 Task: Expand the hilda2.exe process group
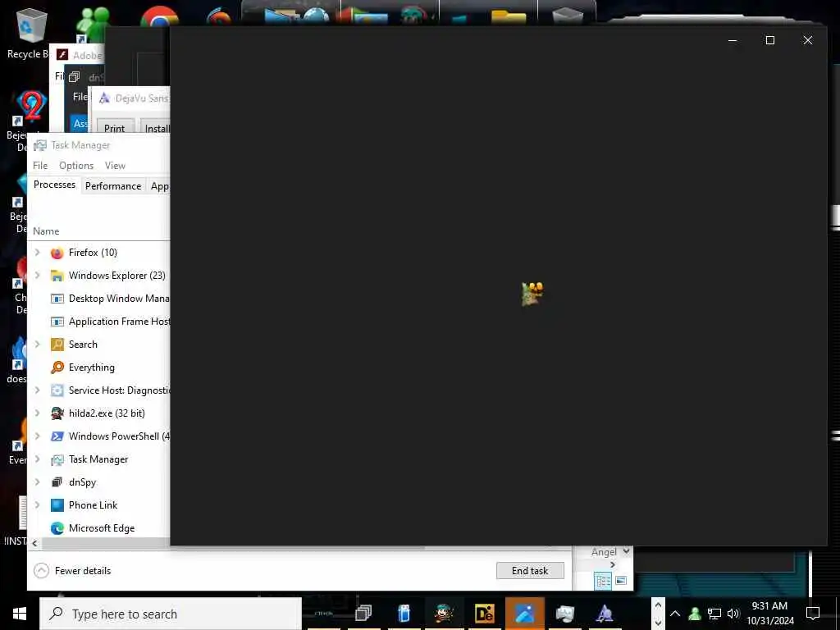[x=37, y=413]
